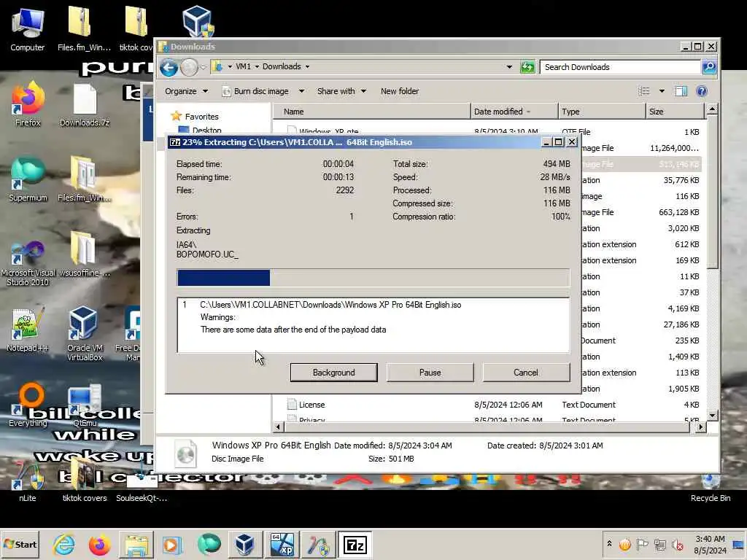747x560 pixels.
Task: Cancel the 7-Zip extraction
Action: [526, 373]
